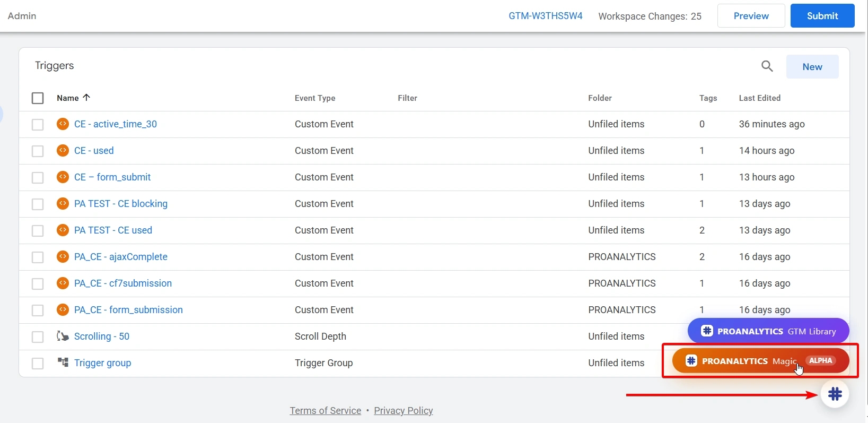Image resolution: width=868 pixels, height=423 pixels.
Task: Open container ID GTM-W3THS5W4
Action: pyautogui.click(x=546, y=16)
